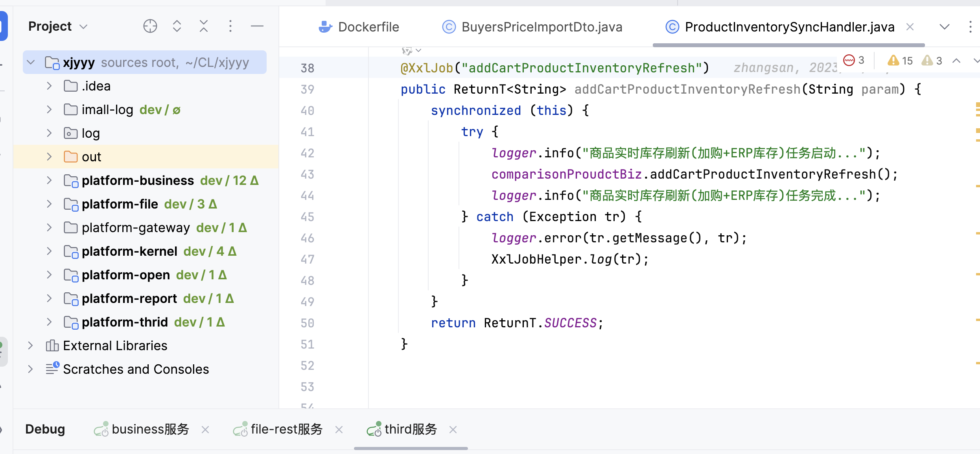Viewport: 980px width, 454px height.
Task: Click the red errors indicator showing 3
Action: [854, 60]
